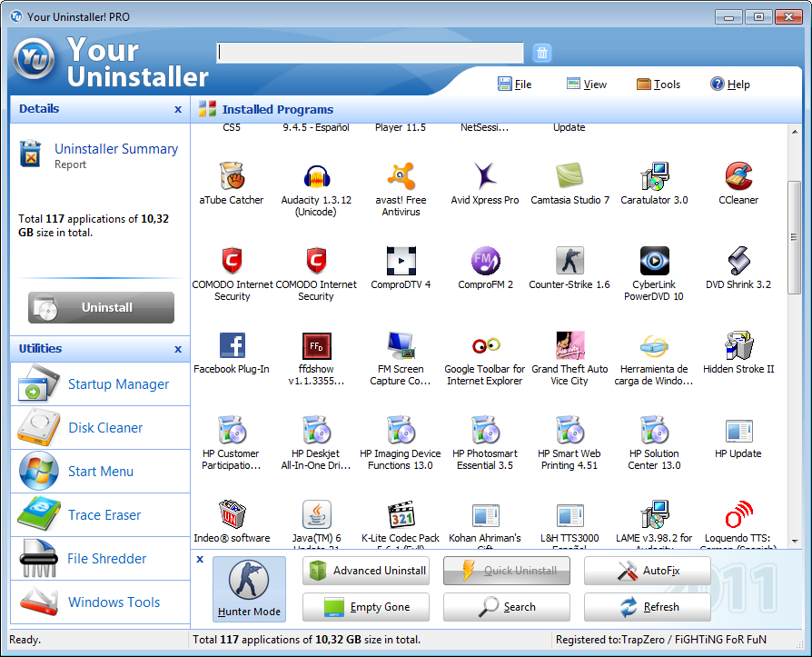812x657 pixels.
Task: Open the Start Menu utility
Action: coord(101,471)
